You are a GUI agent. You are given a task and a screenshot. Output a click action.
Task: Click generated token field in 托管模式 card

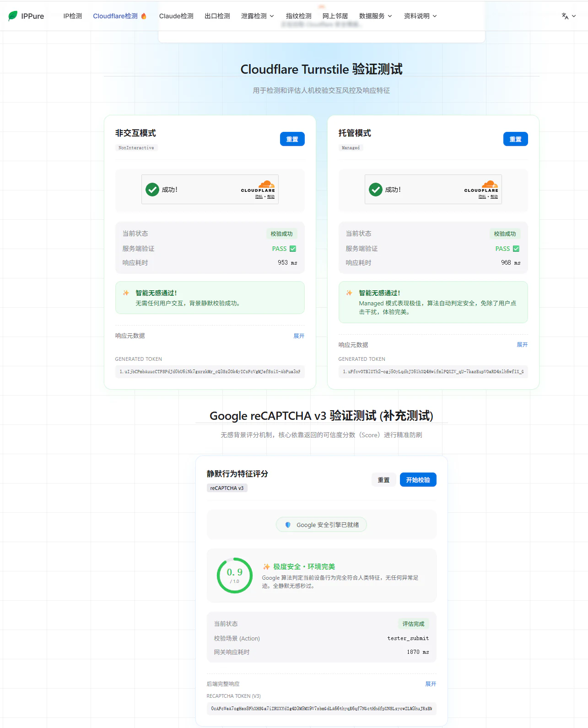click(x=433, y=372)
